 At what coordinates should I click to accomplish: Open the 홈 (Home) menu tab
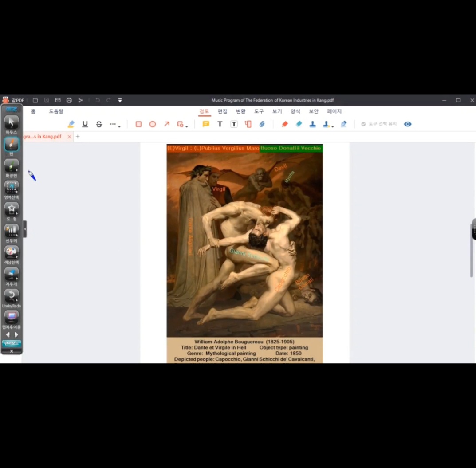click(x=33, y=111)
